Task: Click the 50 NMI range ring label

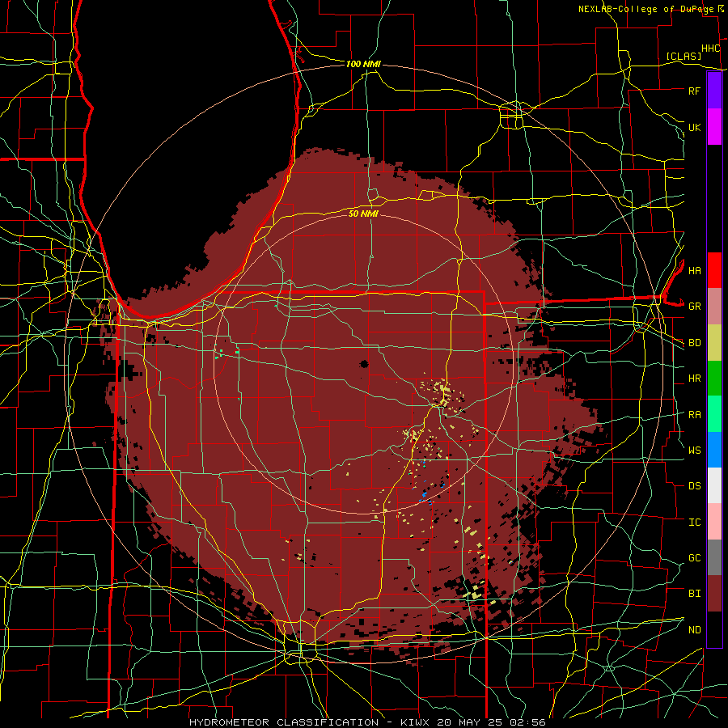Action: 363,214
